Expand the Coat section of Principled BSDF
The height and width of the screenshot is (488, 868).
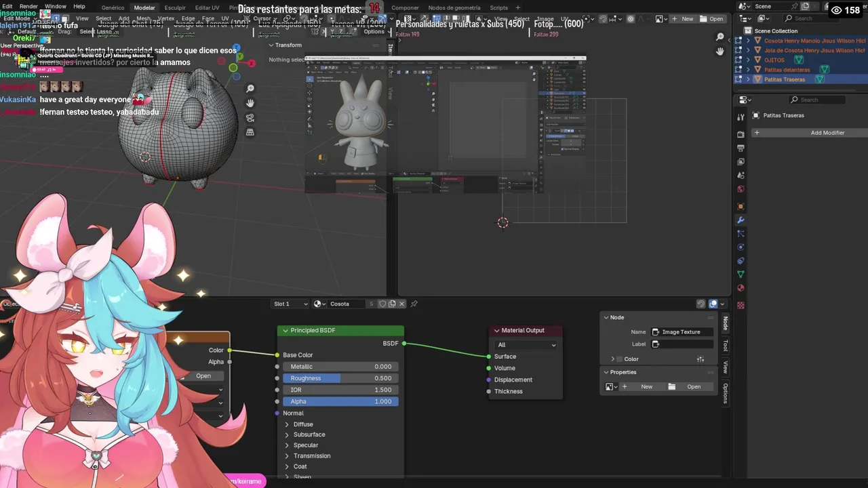pos(287,466)
